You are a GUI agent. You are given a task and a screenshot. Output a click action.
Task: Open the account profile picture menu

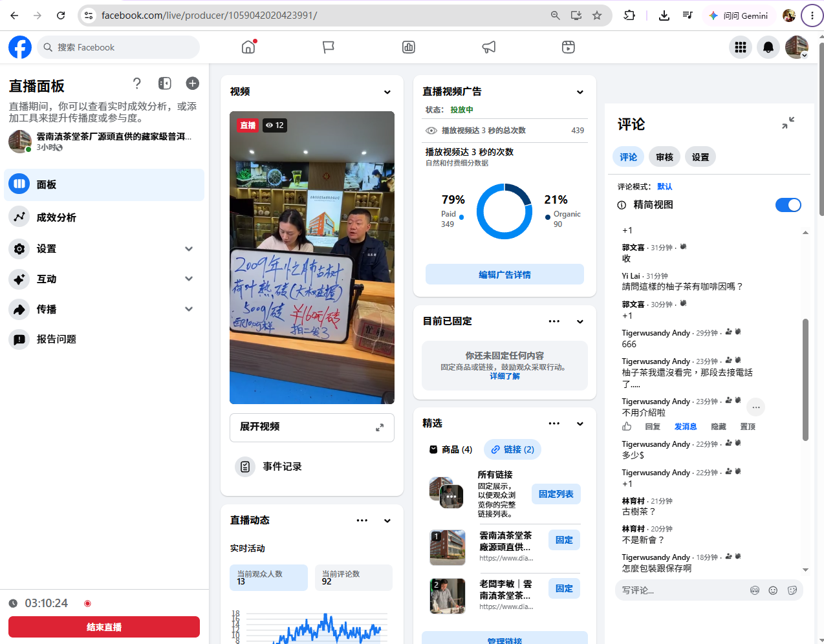point(797,47)
